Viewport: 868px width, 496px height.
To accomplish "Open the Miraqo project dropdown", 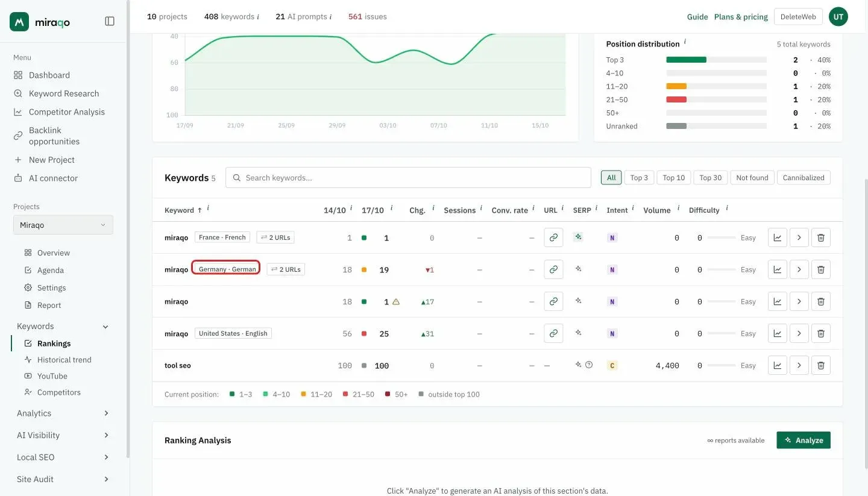I will [63, 225].
